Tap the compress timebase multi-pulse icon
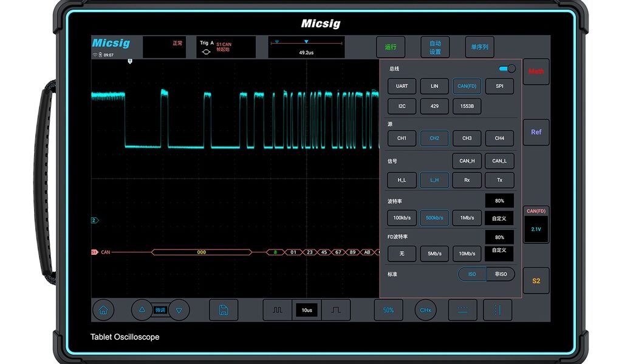The width and height of the screenshot is (622, 364). pos(277,310)
